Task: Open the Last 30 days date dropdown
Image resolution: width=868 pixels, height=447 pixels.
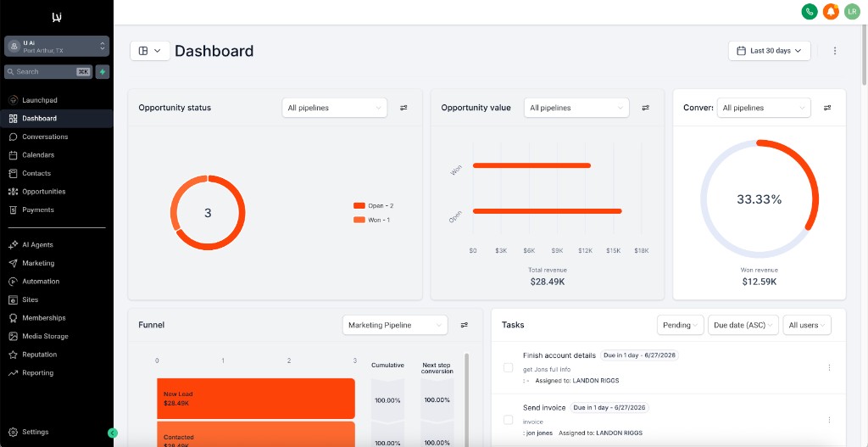Action: [770, 50]
